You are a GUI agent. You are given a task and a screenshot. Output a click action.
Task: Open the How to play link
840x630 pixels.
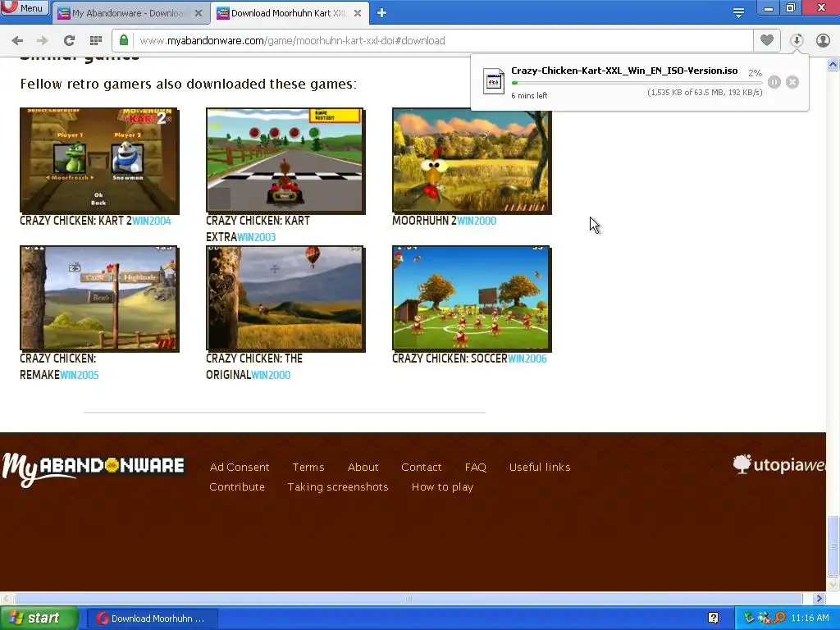coord(442,487)
